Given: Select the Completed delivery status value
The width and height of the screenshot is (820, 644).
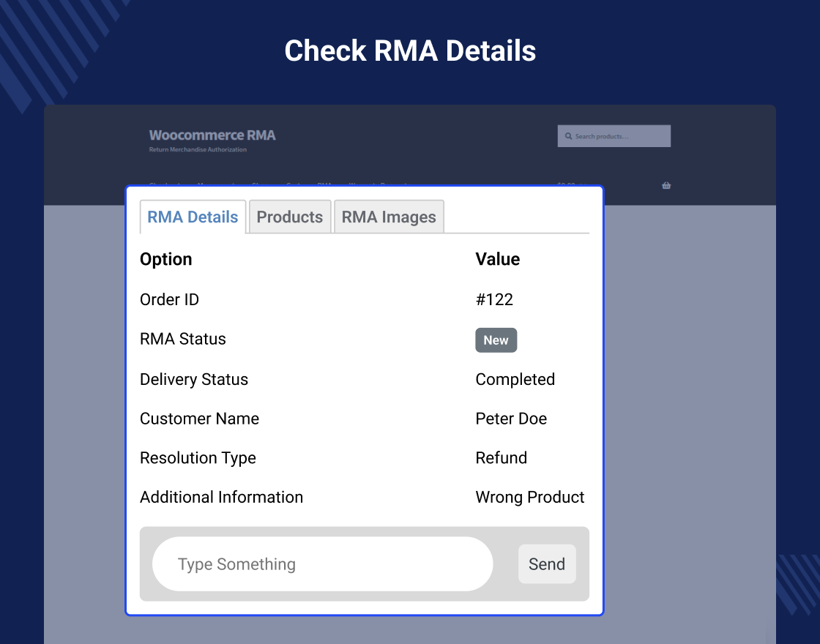Looking at the screenshot, I should point(515,379).
